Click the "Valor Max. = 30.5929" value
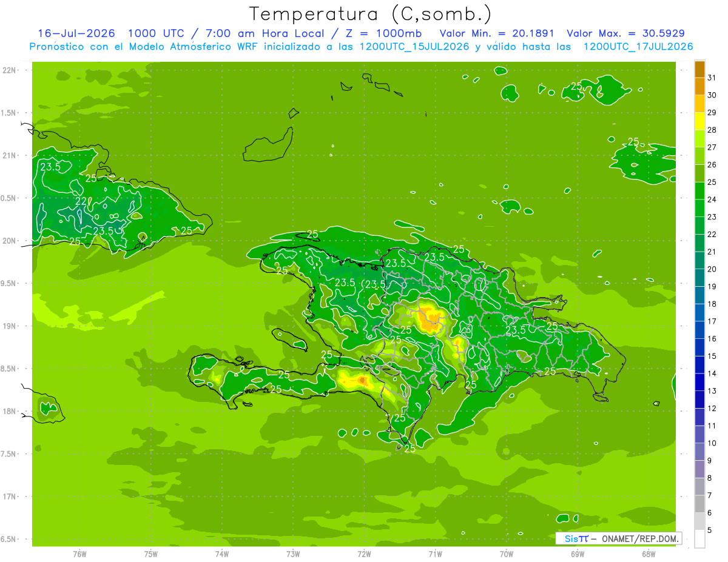The height and width of the screenshot is (562, 728). pyautogui.click(x=626, y=33)
